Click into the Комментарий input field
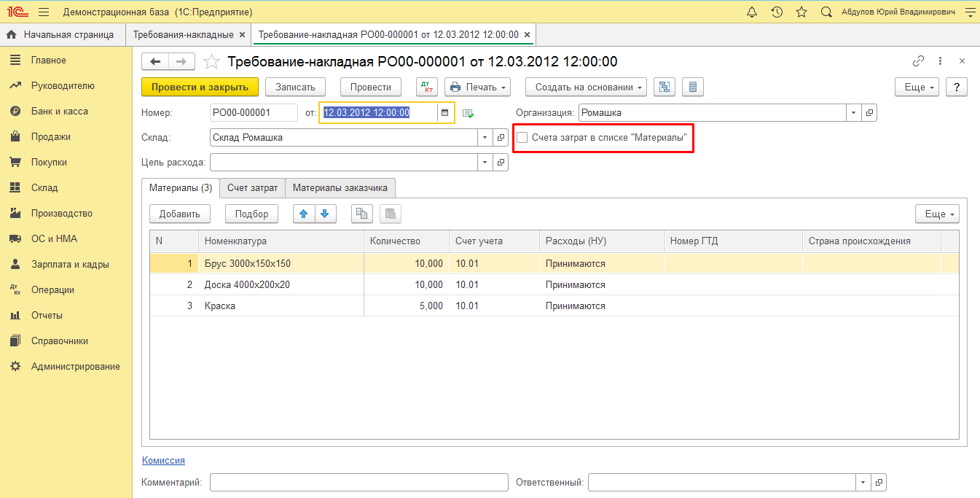Image resolution: width=980 pixels, height=498 pixels. coord(358,482)
